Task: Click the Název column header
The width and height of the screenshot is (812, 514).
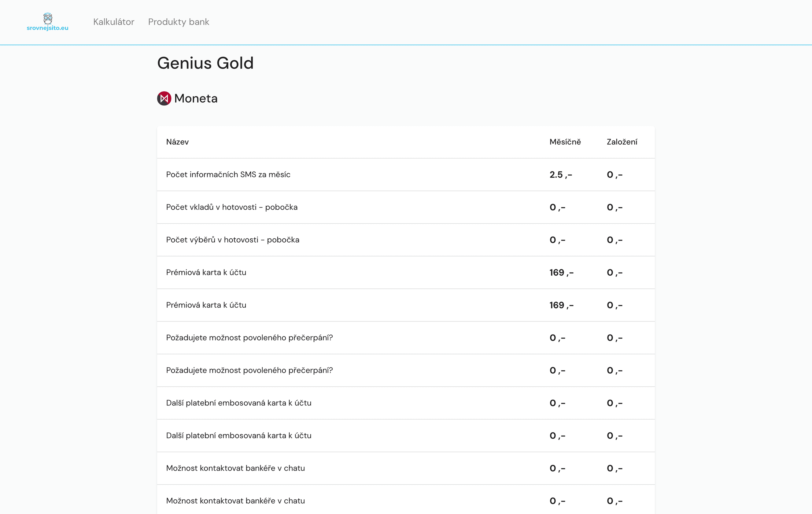Action: (177, 142)
